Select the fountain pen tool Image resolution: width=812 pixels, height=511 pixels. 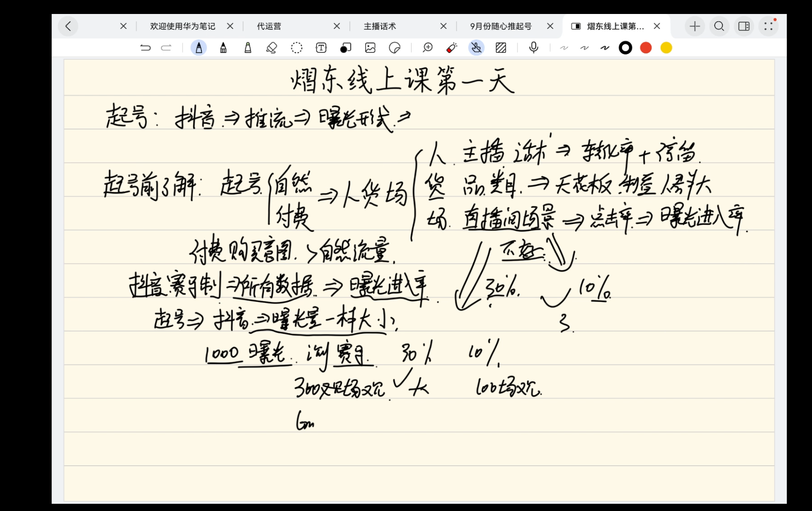[x=199, y=48]
